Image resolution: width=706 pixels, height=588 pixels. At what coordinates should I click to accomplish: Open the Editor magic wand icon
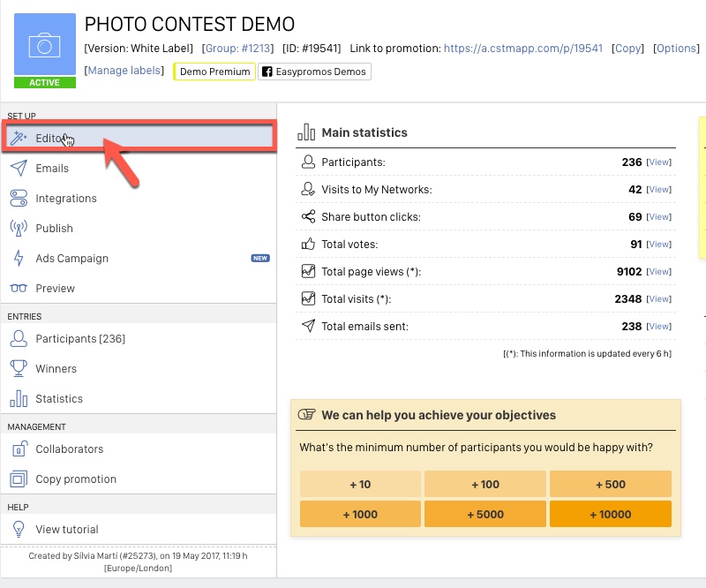pos(19,139)
